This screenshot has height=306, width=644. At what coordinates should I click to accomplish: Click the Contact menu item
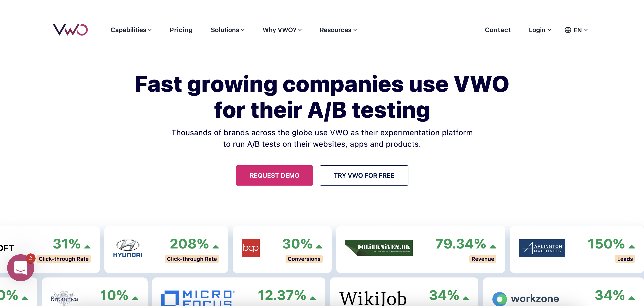click(498, 29)
